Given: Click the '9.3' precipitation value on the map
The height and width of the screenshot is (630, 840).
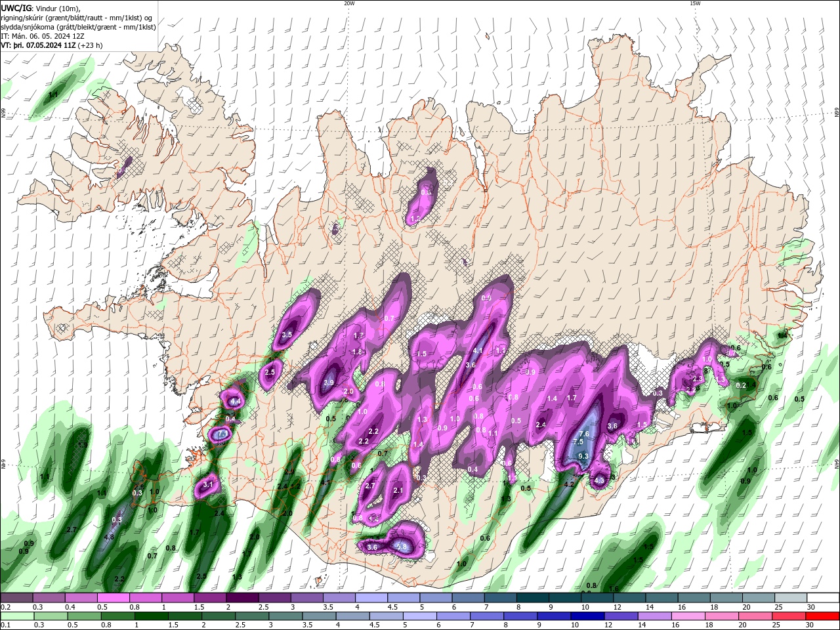Looking at the screenshot, I should coord(583,456).
